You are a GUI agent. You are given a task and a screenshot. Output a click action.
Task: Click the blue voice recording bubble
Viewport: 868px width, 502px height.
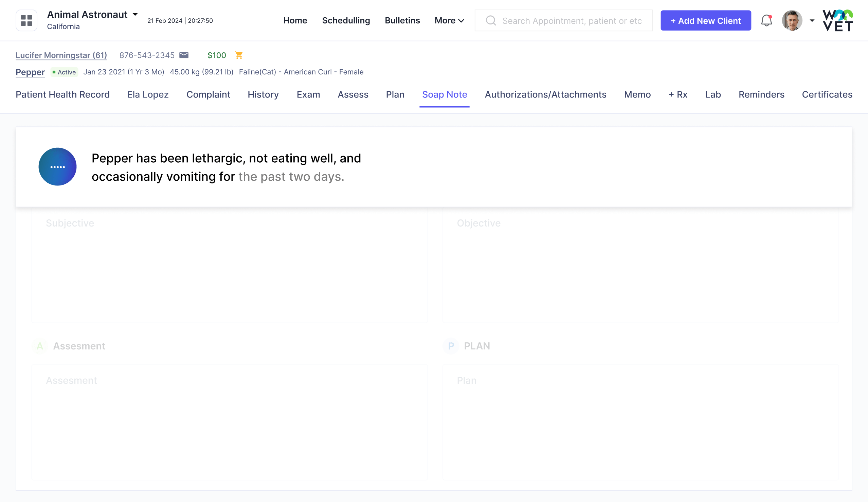pos(57,167)
